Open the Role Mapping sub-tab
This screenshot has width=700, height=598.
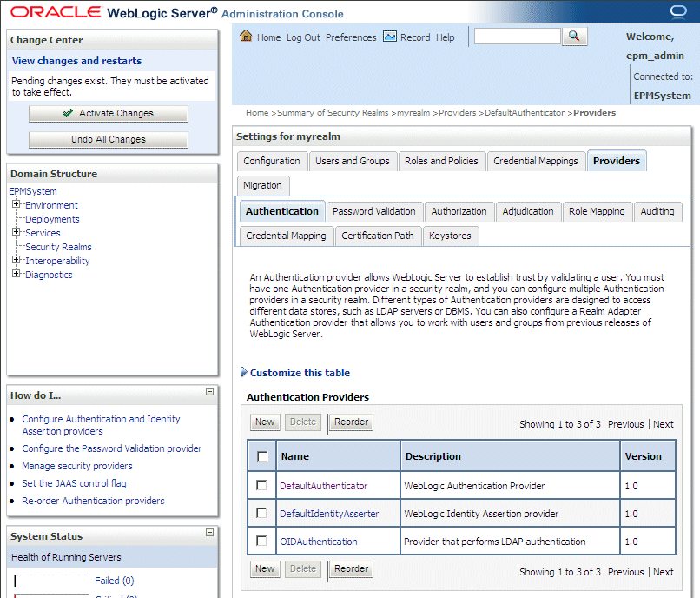(x=597, y=211)
